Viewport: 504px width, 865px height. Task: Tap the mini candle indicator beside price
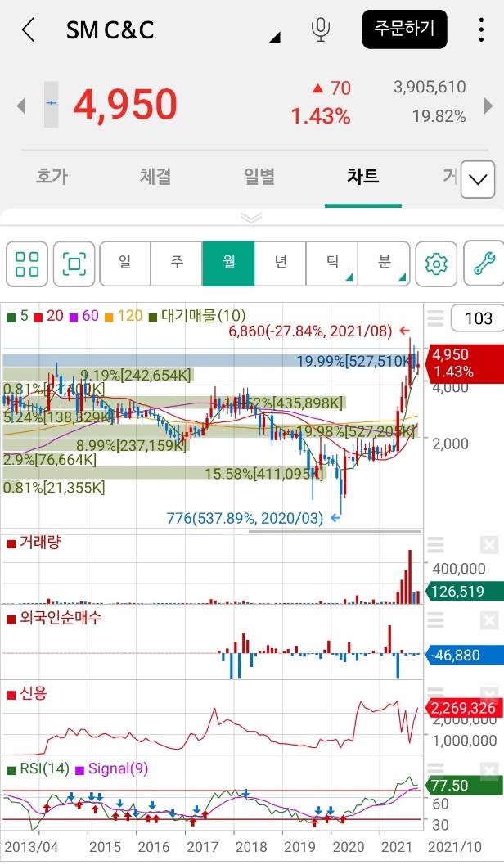[52, 104]
